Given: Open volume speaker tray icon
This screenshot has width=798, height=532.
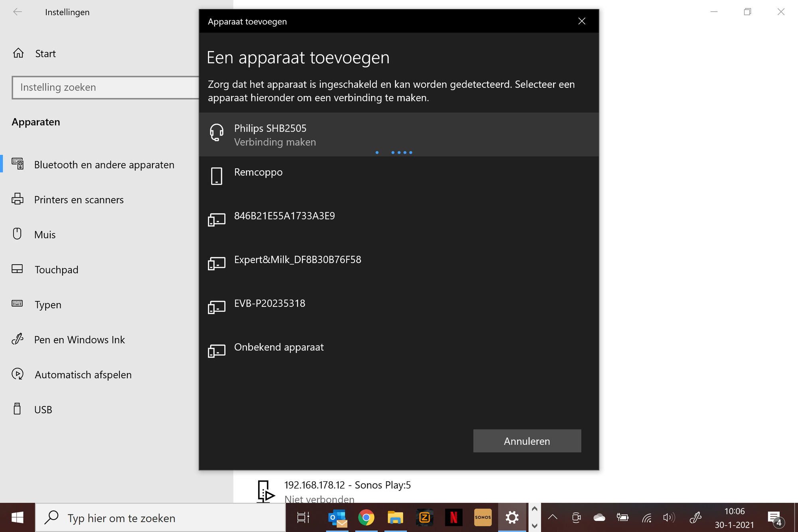Looking at the screenshot, I should (x=669, y=518).
